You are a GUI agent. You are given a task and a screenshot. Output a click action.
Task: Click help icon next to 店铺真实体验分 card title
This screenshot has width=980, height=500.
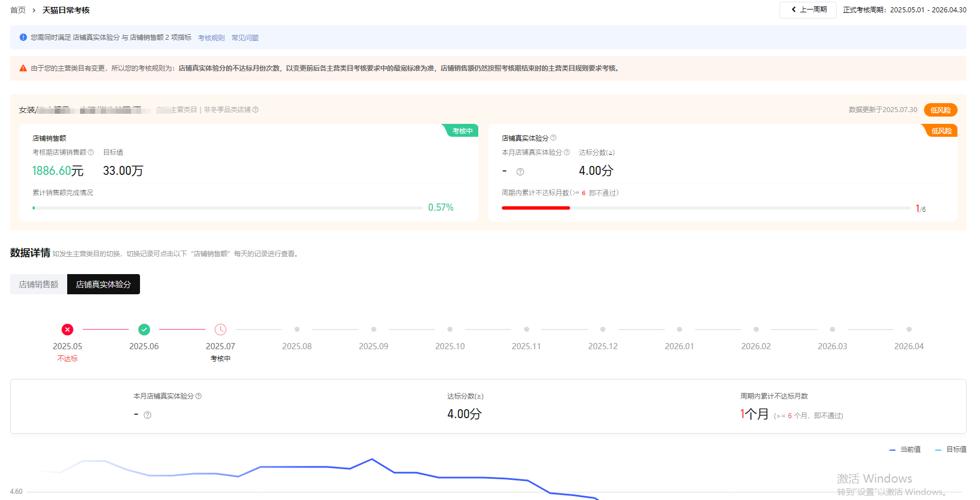point(553,138)
